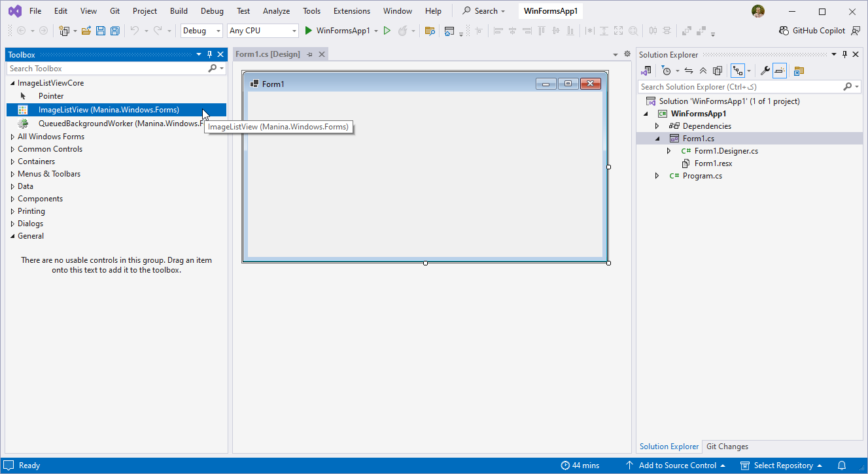Viewport: 868px width, 474px height.
Task: Click the Save All icon
Action: (x=115, y=31)
